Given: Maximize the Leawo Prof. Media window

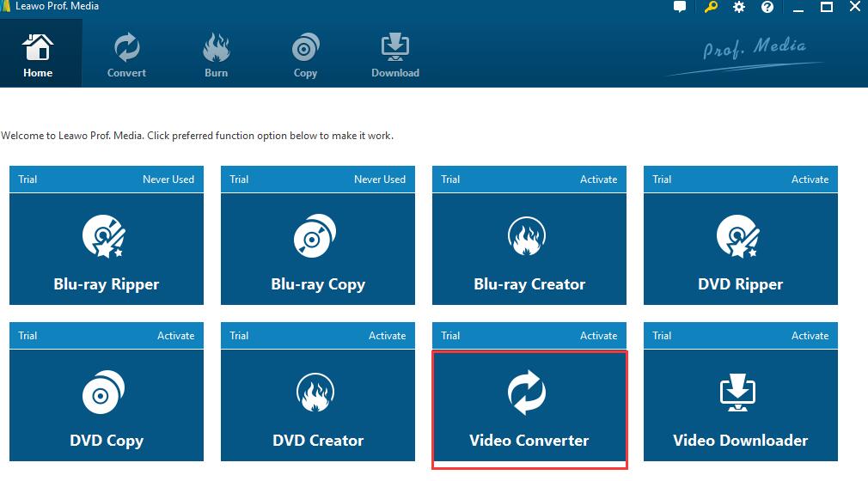Looking at the screenshot, I should click(x=827, y=7).
